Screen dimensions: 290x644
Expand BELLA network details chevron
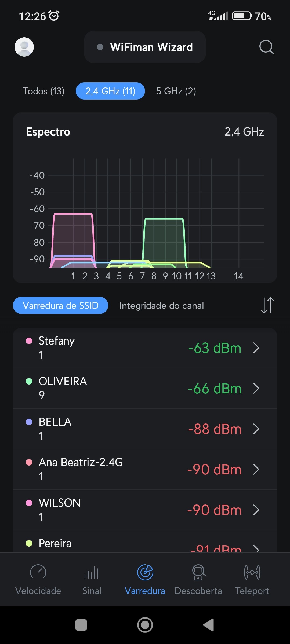click(256, 429)
